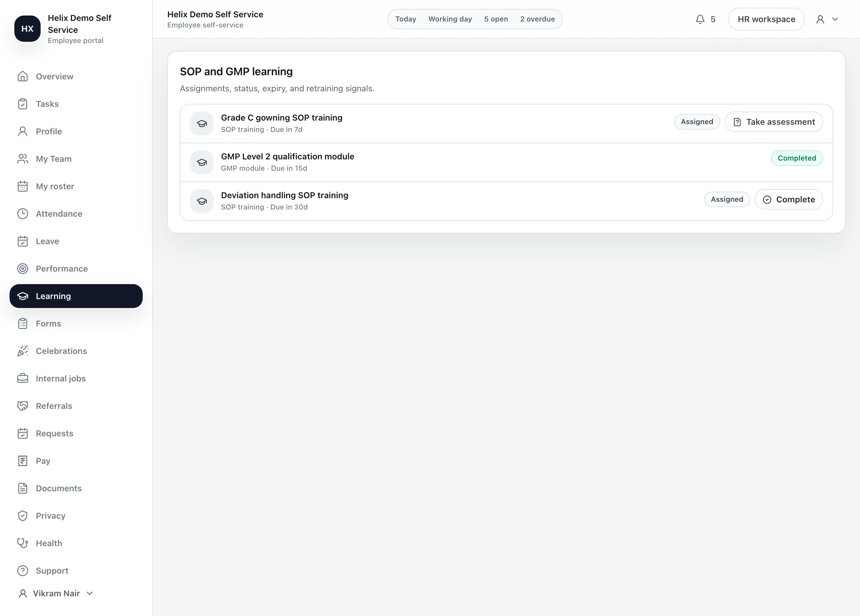Click Deviation handling SOP training title
This screenshot has height=616, width=860.
pos(284,195)
